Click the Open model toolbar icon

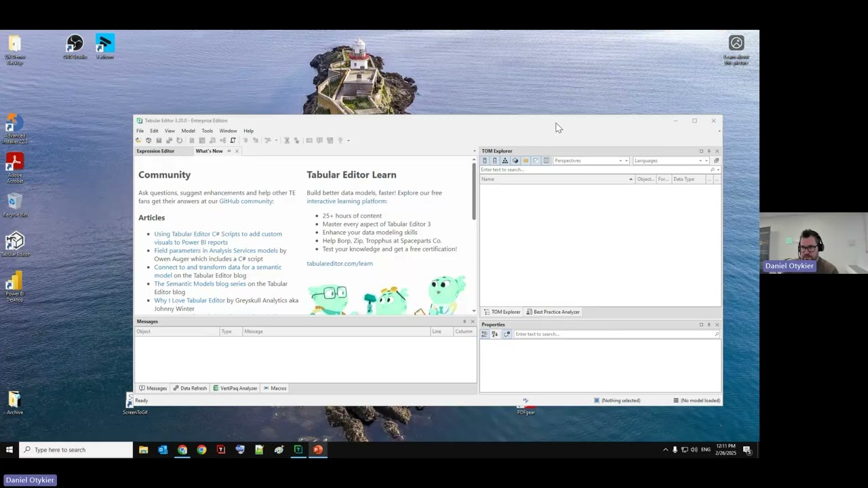pyautogui.click(x=138, y=140)
